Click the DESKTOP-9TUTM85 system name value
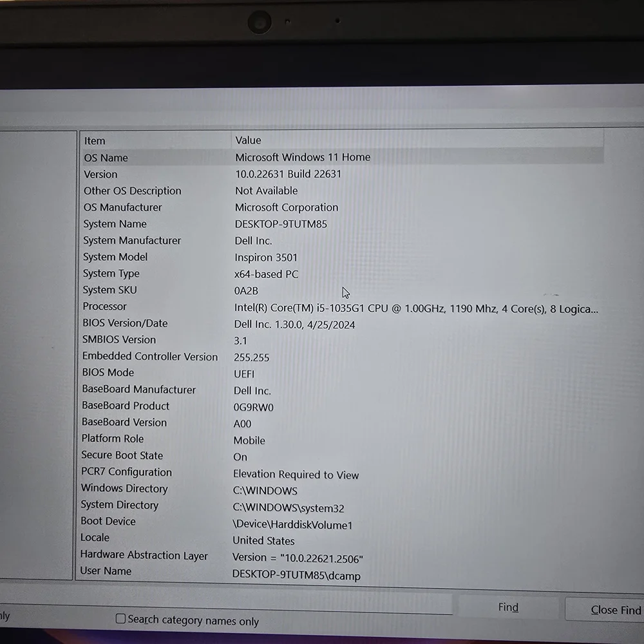644x644 pixels. (281, 224)
